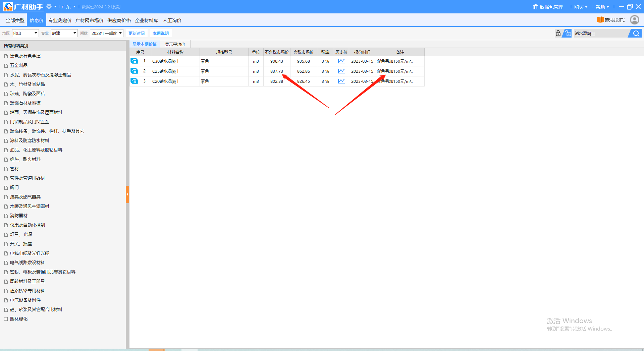Viewport: 644px width, 351px height.
Task: Click the 更新时间 button
Action: [x=137, y=33]
